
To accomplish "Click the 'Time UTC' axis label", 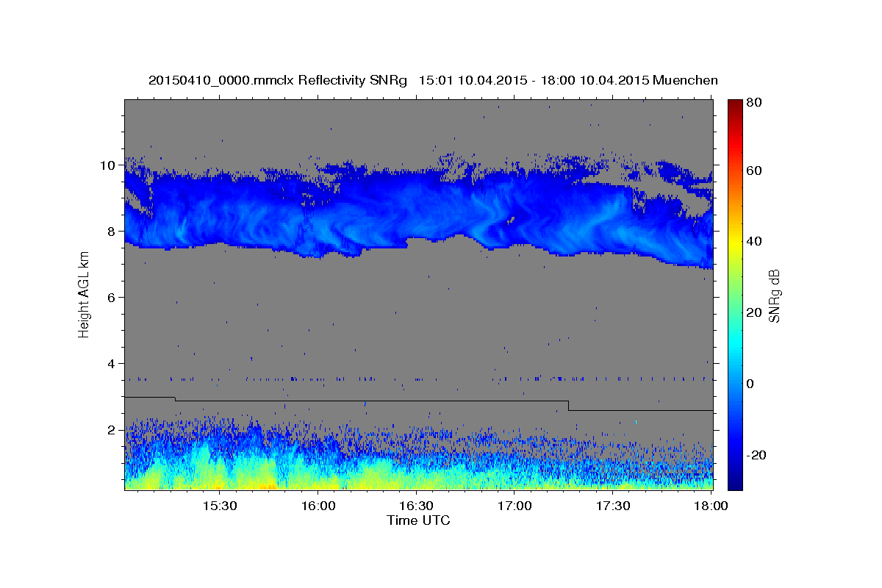I will (418, 520).
